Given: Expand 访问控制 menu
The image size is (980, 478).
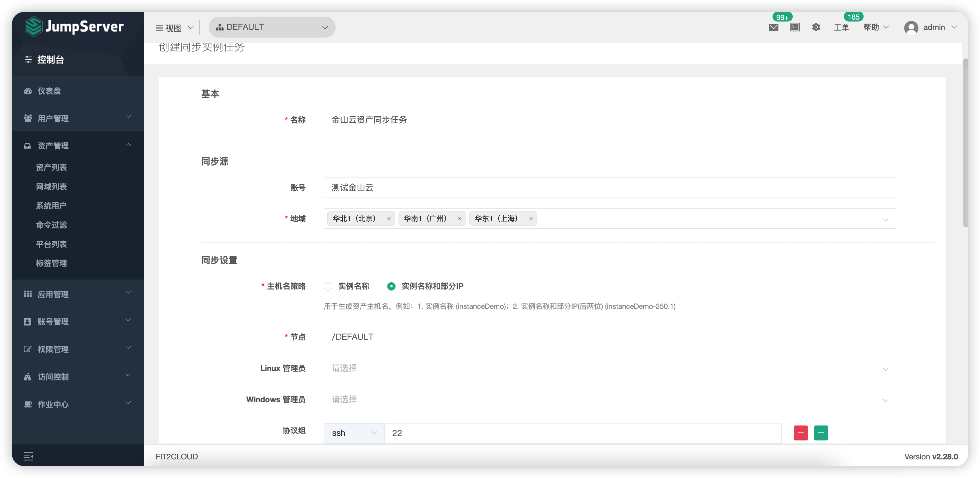Looking at the screenshot, I should tap(78, 377).
